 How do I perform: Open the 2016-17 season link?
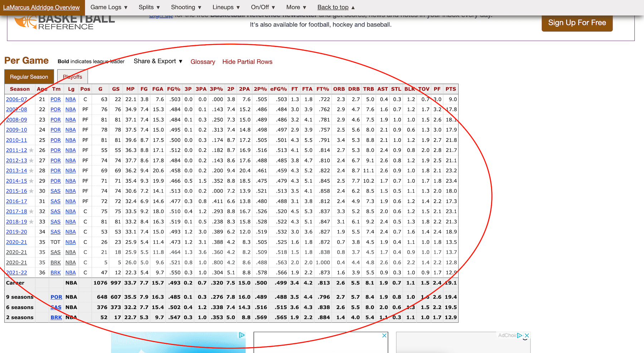point(16,201)
